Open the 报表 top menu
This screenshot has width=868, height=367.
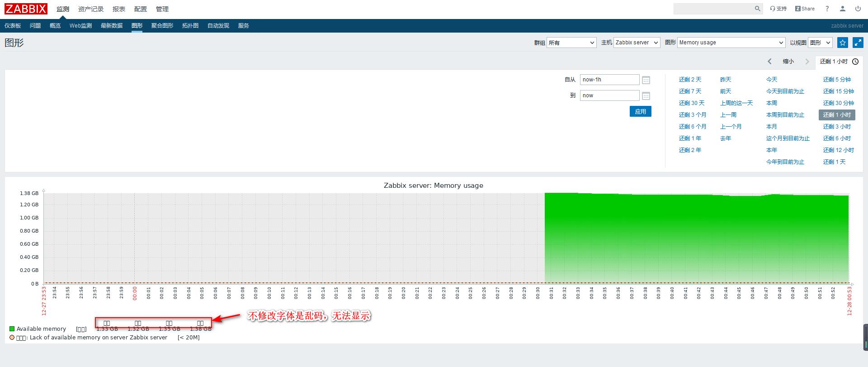coord(119,9)
